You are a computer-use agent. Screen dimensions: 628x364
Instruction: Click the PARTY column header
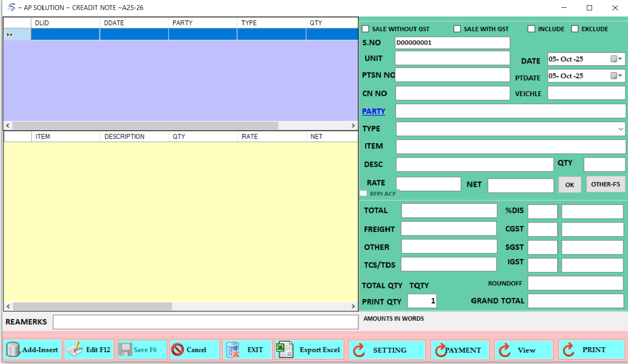[202, 23]
